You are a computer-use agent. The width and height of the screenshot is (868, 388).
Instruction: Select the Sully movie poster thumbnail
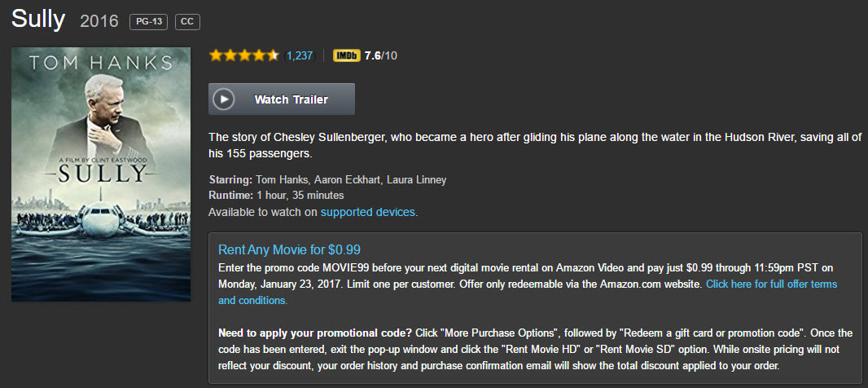tap(101, 174)
